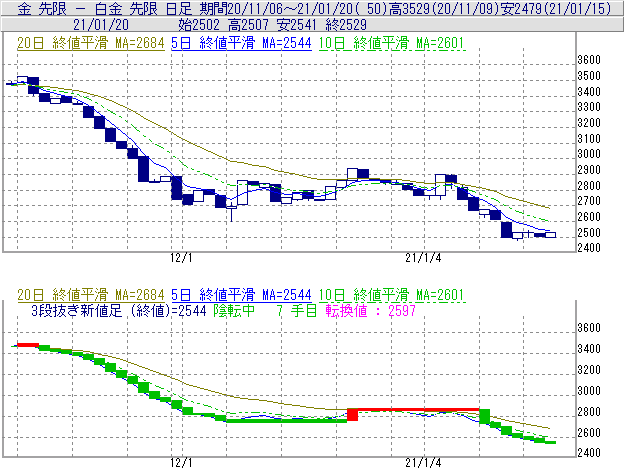Click the last candlestick in upper chart
The image size is (624, 475).
coord(550,235)
